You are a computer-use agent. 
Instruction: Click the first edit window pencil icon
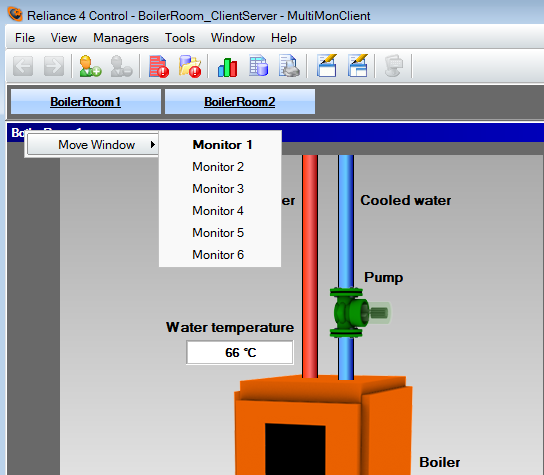tap(327, 65)
